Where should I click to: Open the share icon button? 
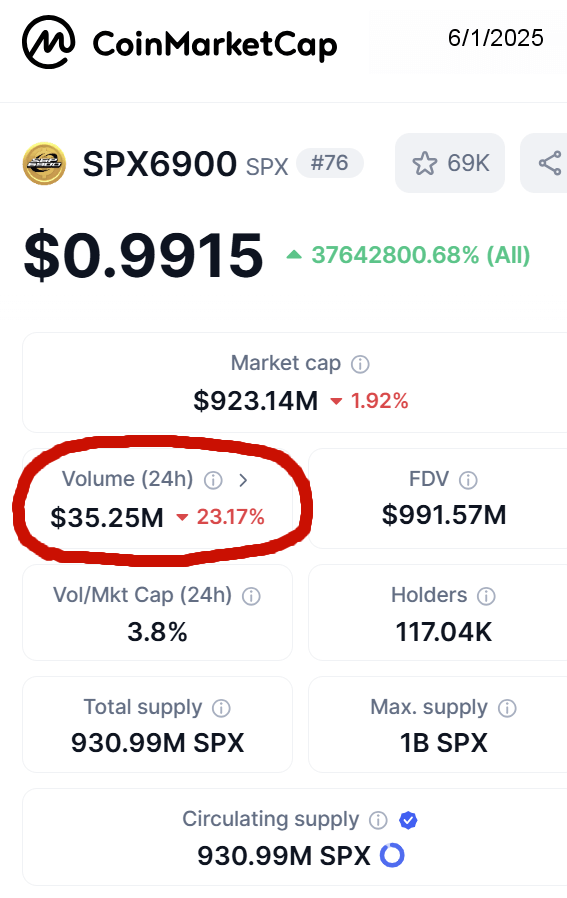550,163
